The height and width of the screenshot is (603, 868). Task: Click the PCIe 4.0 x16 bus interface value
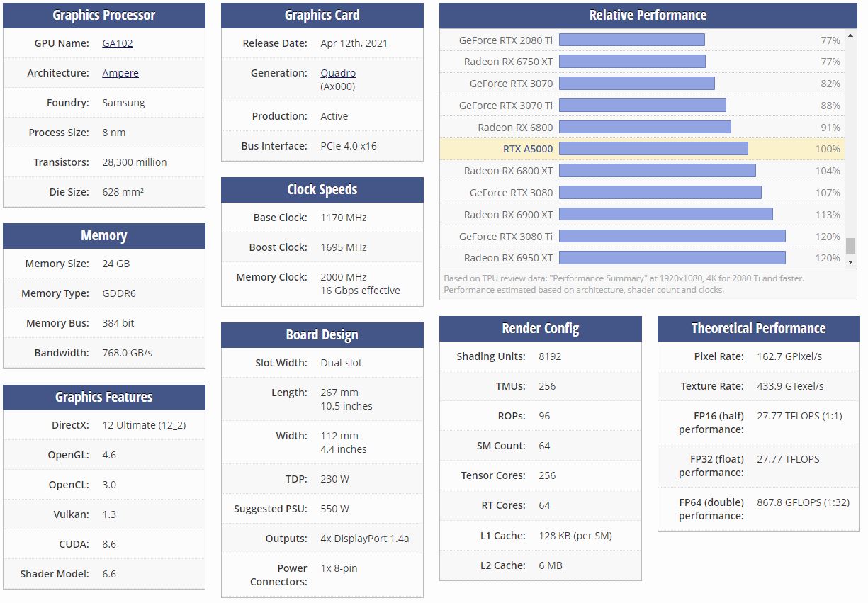(349, 146)
